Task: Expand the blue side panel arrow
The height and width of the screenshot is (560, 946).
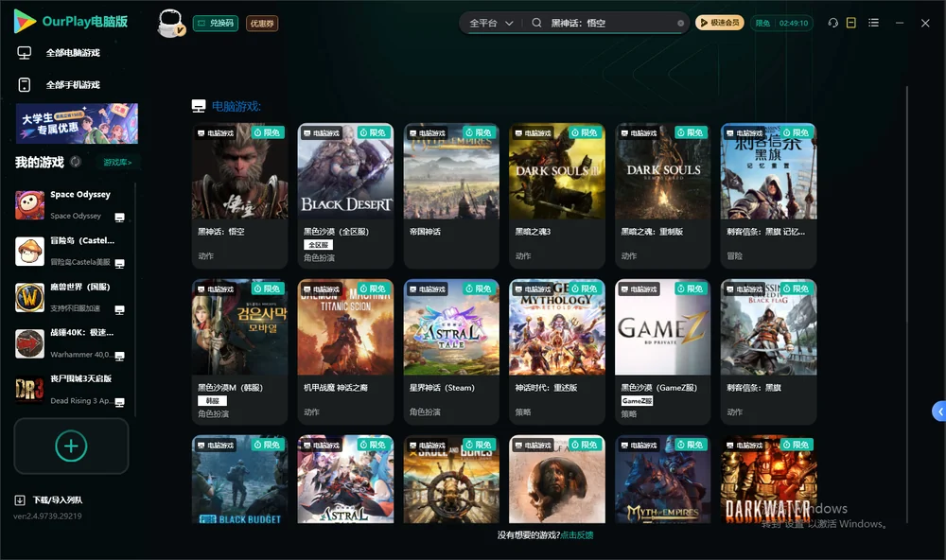Action: tap(938, 411)
